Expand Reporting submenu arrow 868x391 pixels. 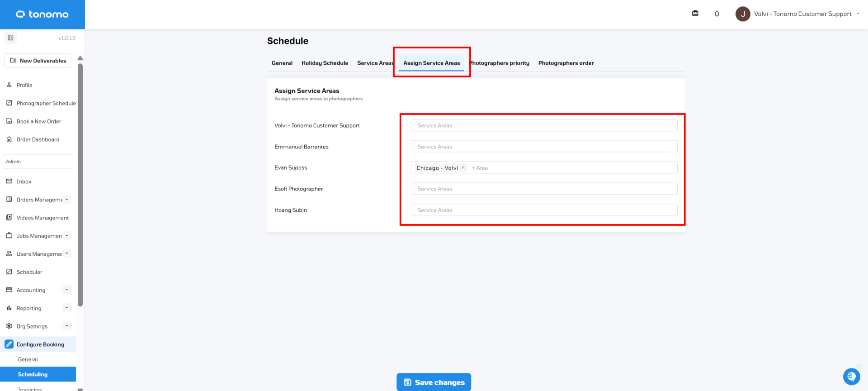(67, 308)
